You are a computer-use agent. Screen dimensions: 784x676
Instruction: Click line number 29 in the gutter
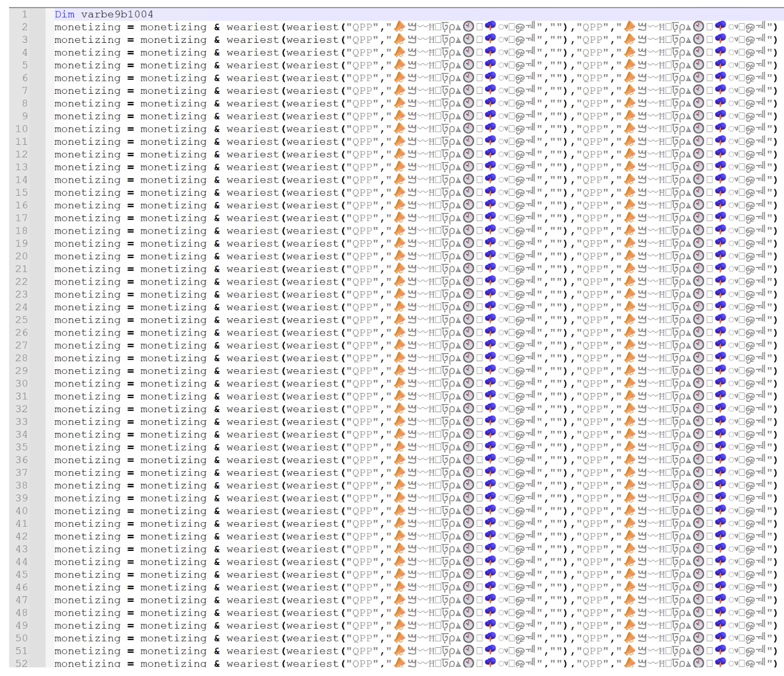pos(22,371)
